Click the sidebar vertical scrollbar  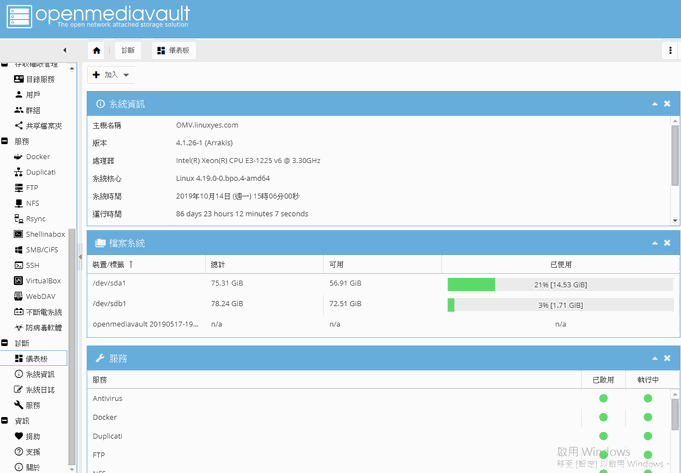coord(72,347)
